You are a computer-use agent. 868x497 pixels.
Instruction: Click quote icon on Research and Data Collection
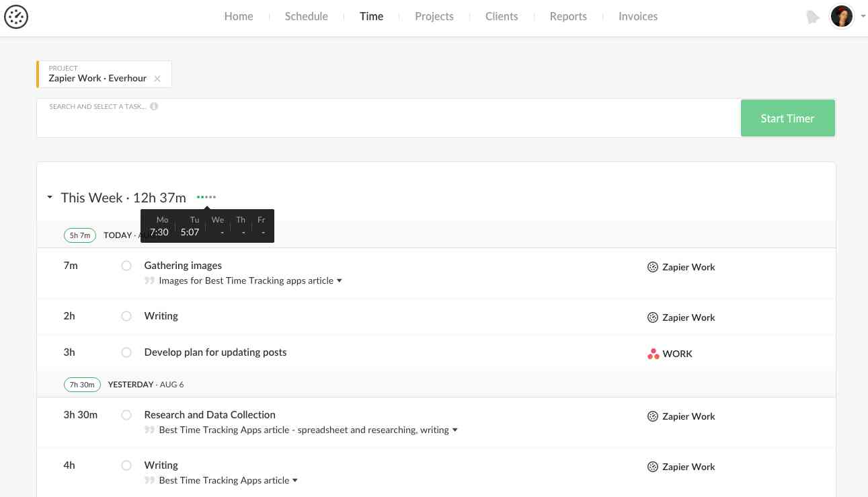(149, 430)
